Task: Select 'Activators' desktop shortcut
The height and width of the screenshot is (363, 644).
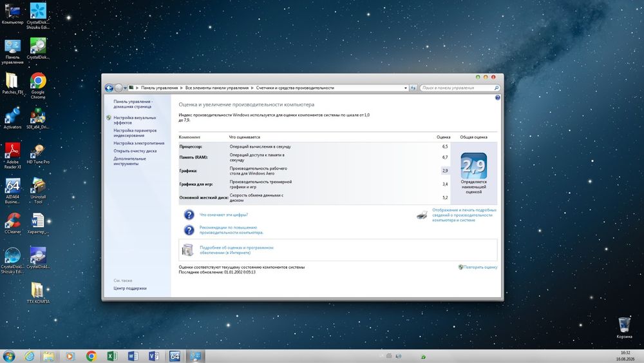Action: click(12, 119)
